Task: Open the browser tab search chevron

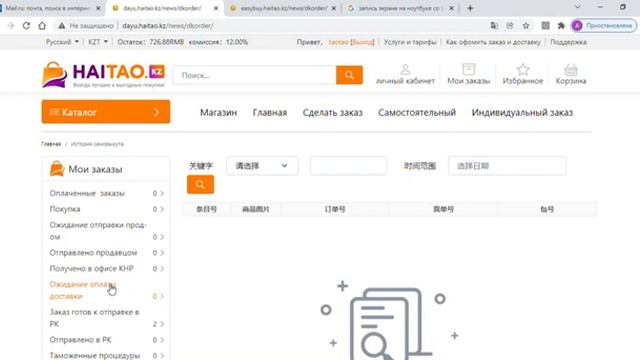Action: point(578,7)
